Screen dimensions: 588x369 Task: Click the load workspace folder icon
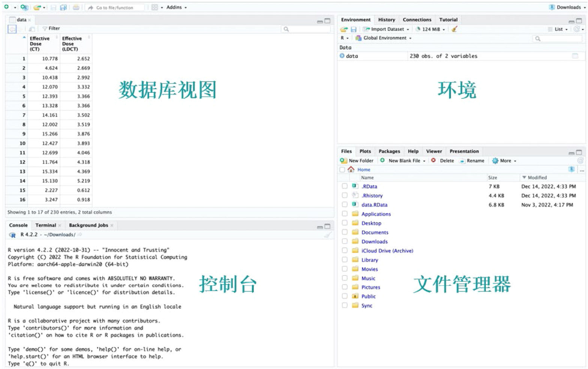tap(343, 29)
